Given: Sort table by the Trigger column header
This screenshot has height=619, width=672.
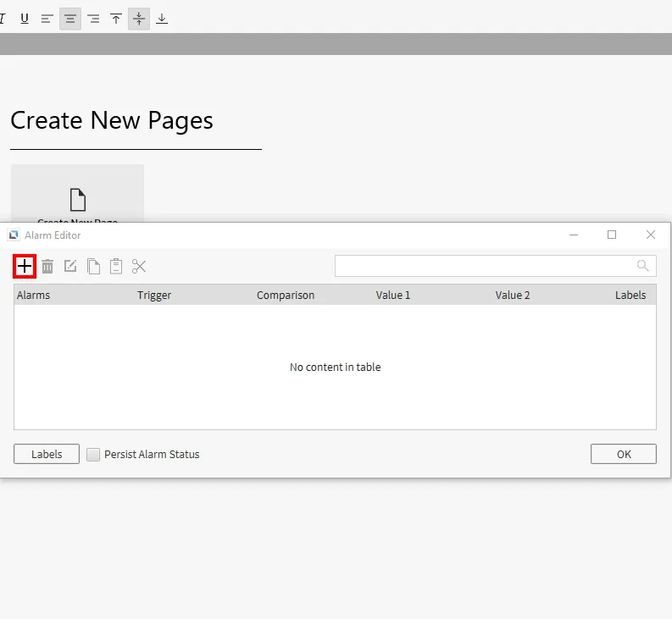Looking at the screenshot, I should pos(154,296).
